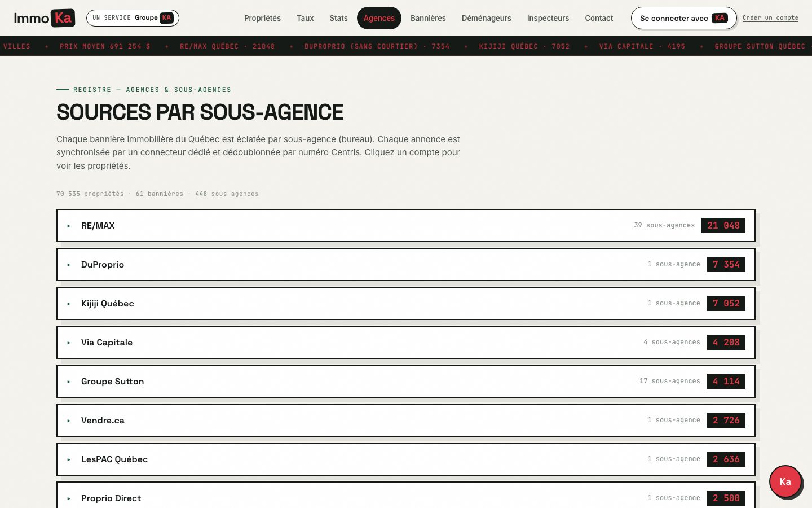Click the 7 354 count badge
This screenshot has height=508, width=812.
[x=726, y=265]
